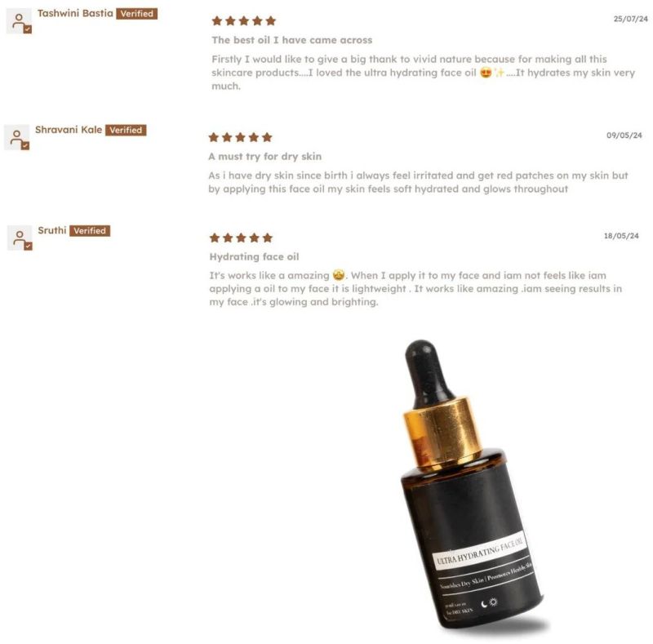Viewport: 653px width, 644px height.
Task: Click the 18/05/24 review date
Action: 621,236
